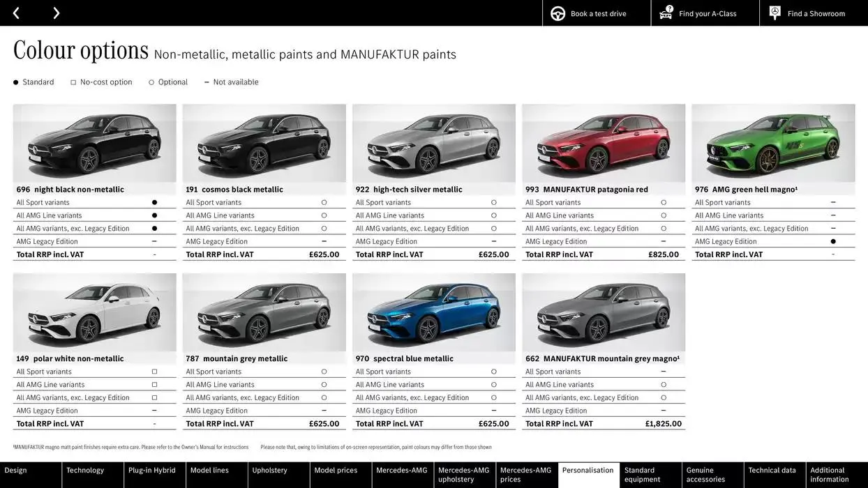Switch to the Mercedes-AMG upholstery tab
This screenshot has width=868, height=488.
464,474
